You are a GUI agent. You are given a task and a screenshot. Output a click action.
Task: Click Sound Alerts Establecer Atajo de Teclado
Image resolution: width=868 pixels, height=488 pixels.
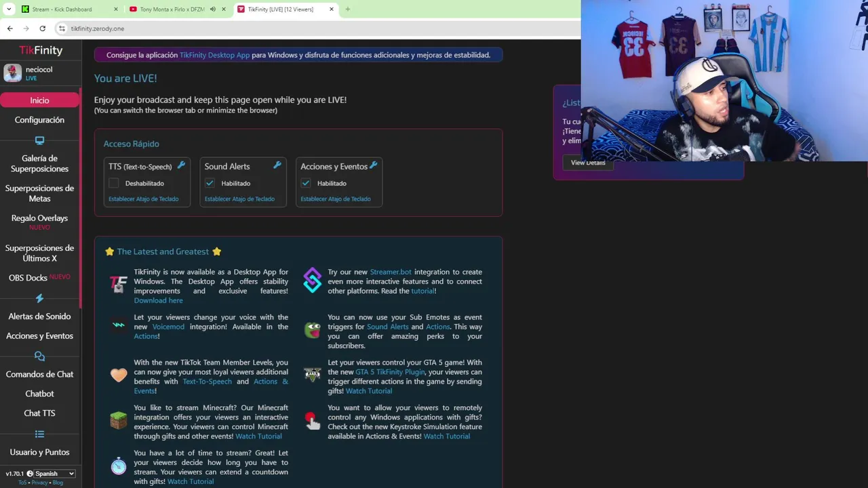click(x=239, y=199)
